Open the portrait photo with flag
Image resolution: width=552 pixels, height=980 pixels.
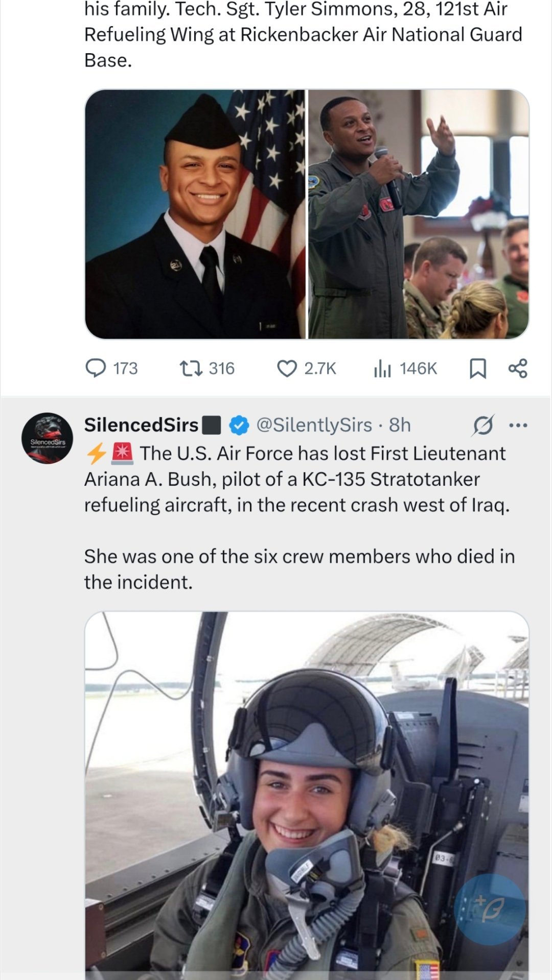pyautogui.click(x=195, y=214)
